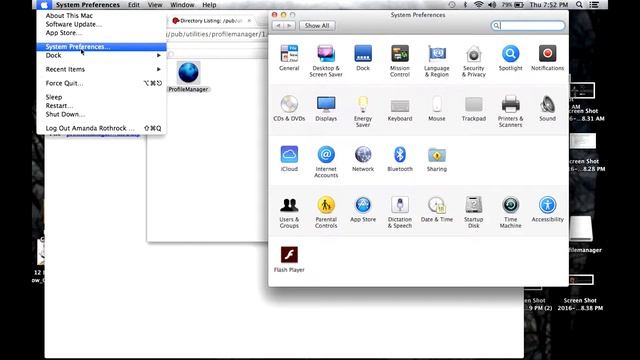
Task: Open Time Machine preferences
Action: [510, 212]
